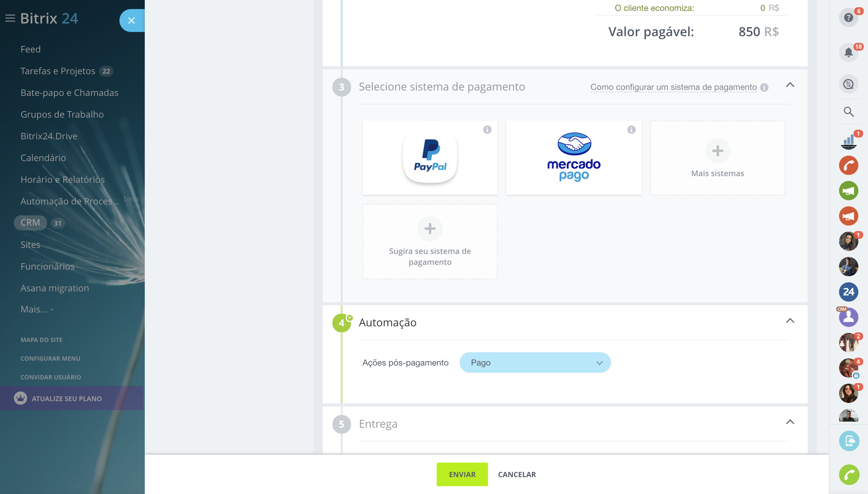Screen dimensions: 868x494
Task: Open Como configurar um sistema de pagamento link
Action: [x=673, y=87]
